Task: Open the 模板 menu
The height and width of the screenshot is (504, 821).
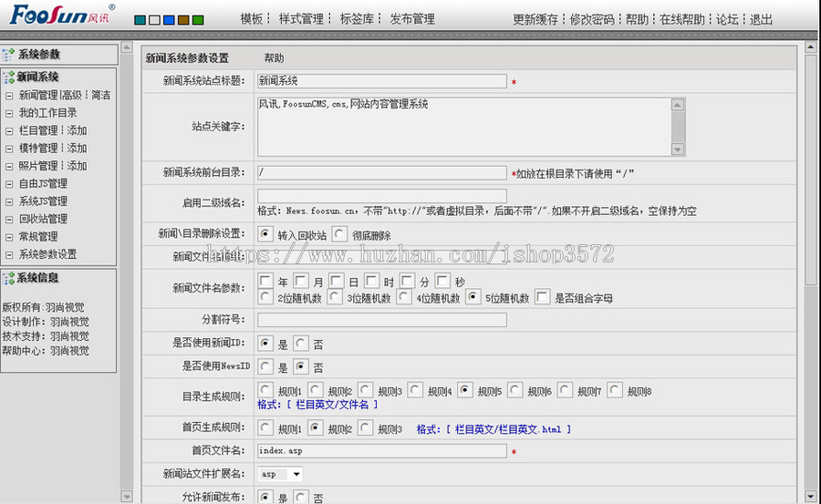Action: [x=252, y=19]
